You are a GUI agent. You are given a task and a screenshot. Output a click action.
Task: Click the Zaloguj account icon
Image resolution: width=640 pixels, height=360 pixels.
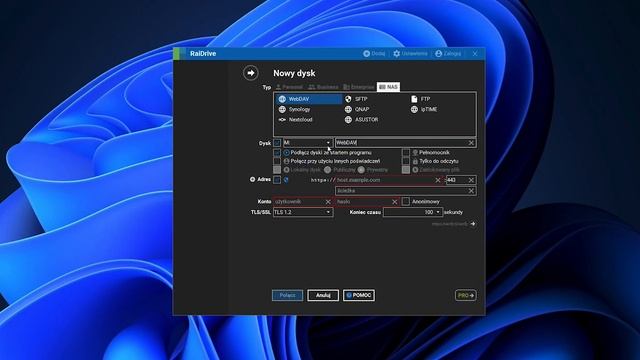438,53
